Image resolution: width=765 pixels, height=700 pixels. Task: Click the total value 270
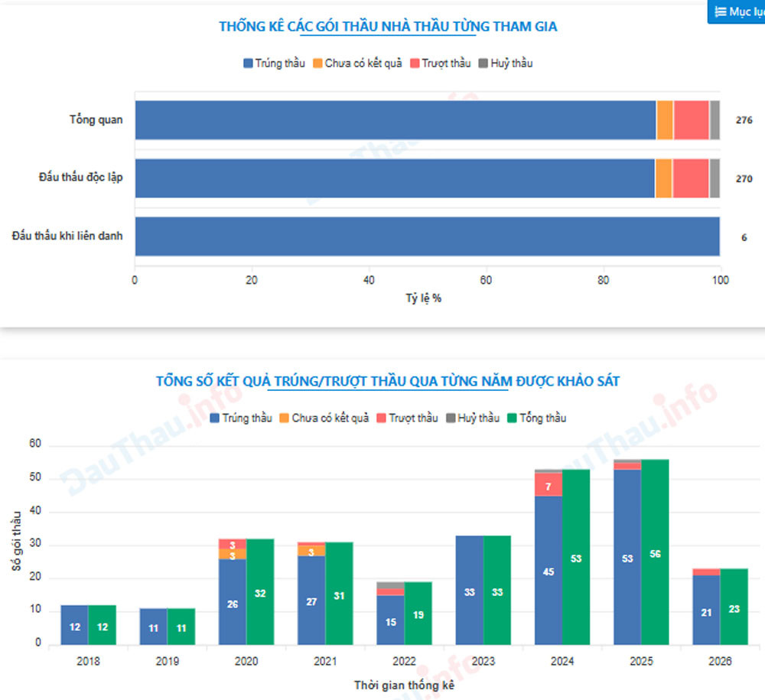coord(744,178)
